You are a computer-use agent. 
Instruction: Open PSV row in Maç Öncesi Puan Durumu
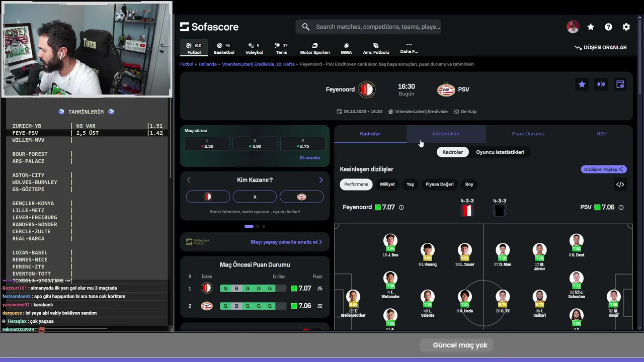tap(255, 306)
